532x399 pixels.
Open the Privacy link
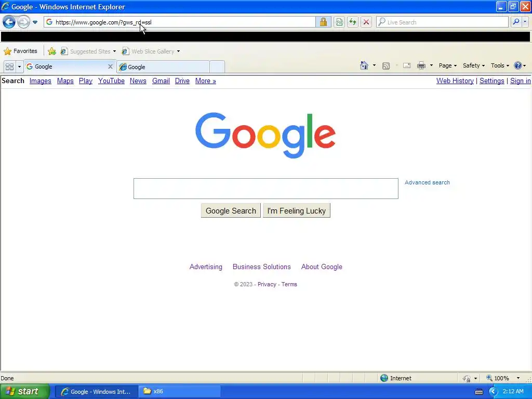coord(267,284)
